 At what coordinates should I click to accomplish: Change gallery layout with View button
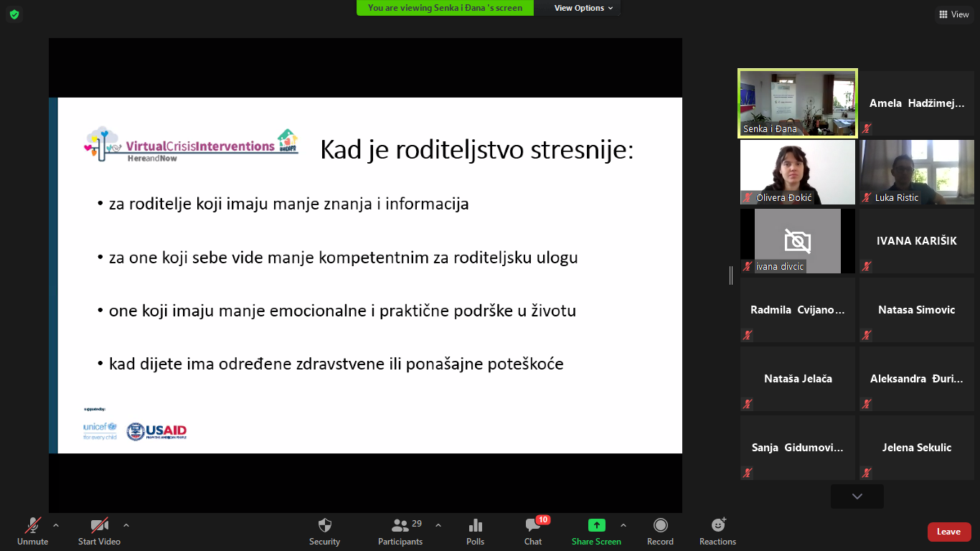[x=953, y=14]
